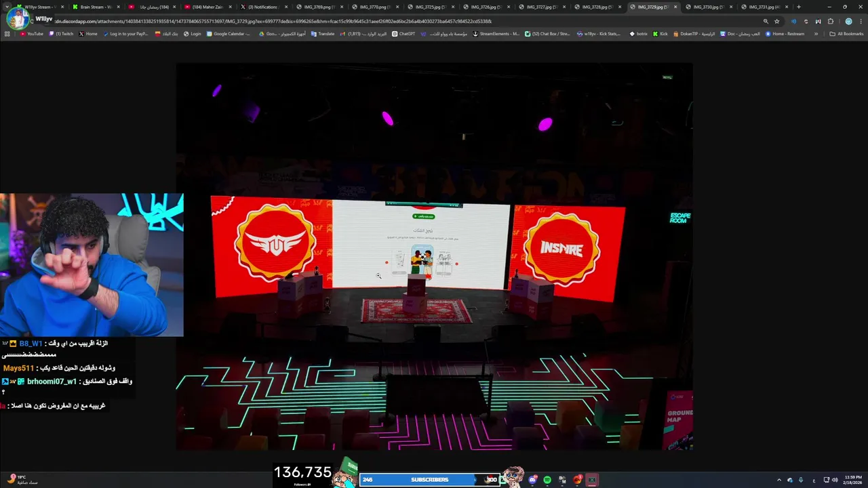Viewport: 868px width, 488px height.
Task: Open the Translate bookmark
Action: 323,34
